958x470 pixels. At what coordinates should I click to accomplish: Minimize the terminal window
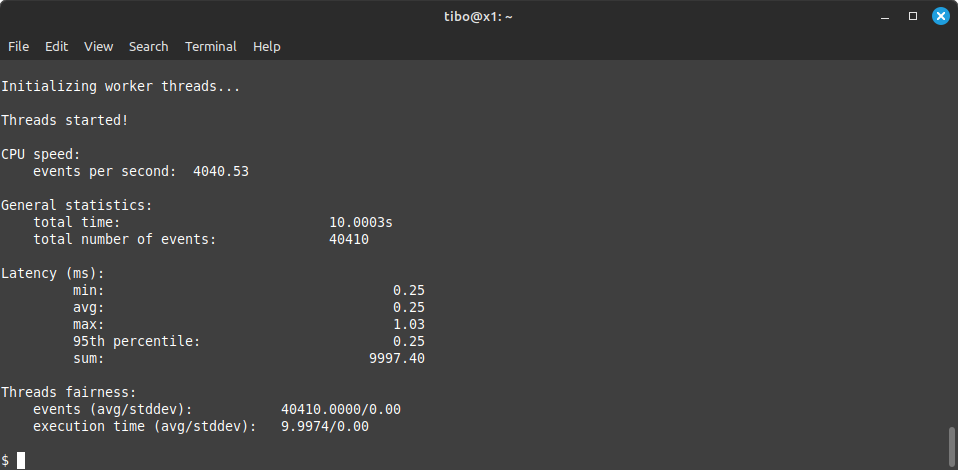(885, 16)
